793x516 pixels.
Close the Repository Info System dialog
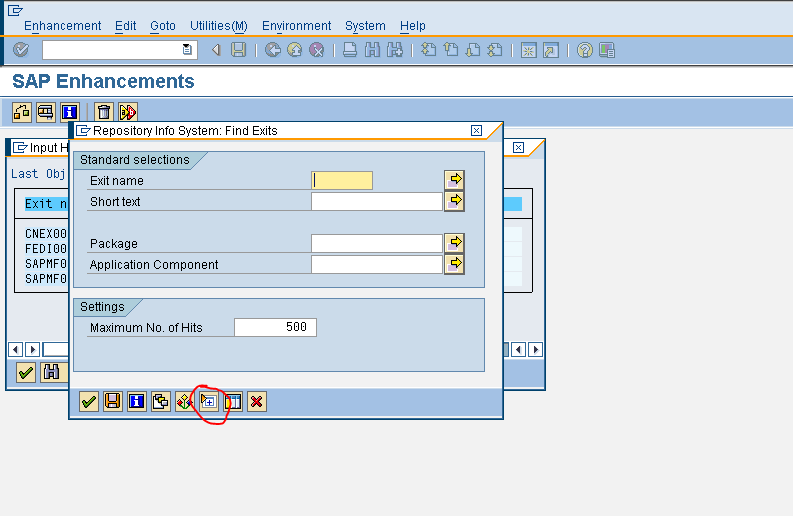tap(476, 131)
